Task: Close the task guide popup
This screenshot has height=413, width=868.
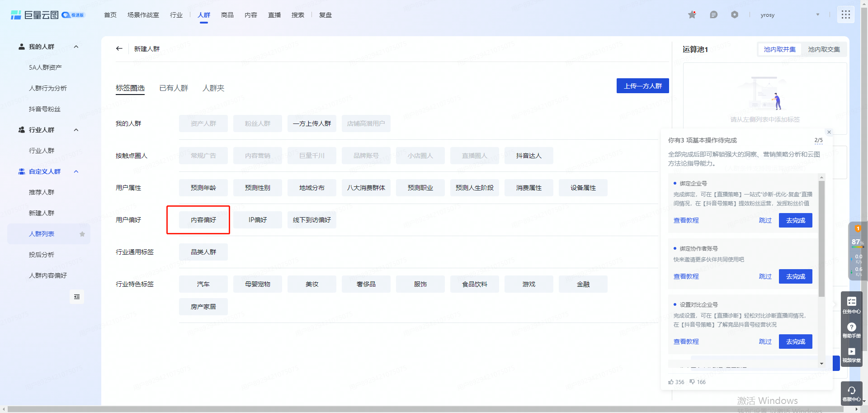Action: click(829, 132)
